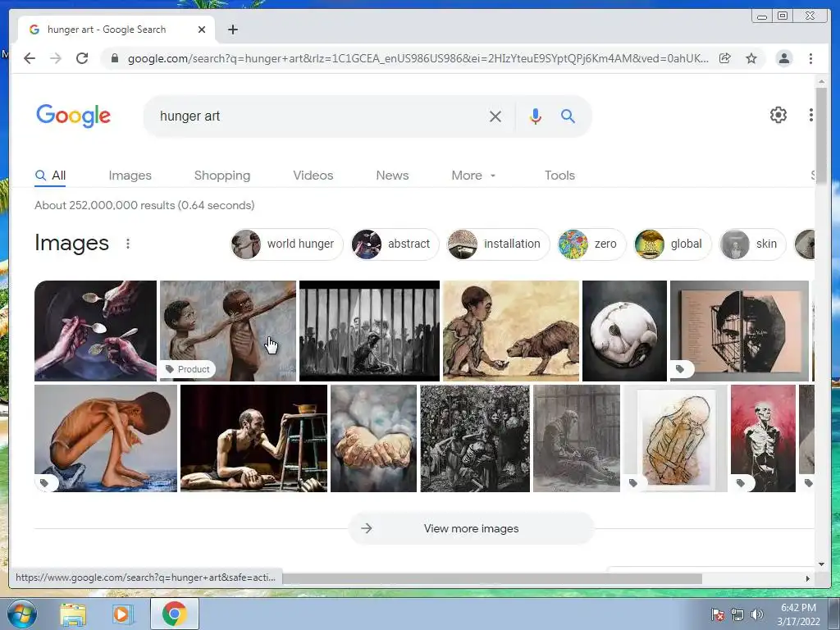Open the cupped hands painting thumbnail
This screenshot has width=840, height=630.
(x=373, y=438)
